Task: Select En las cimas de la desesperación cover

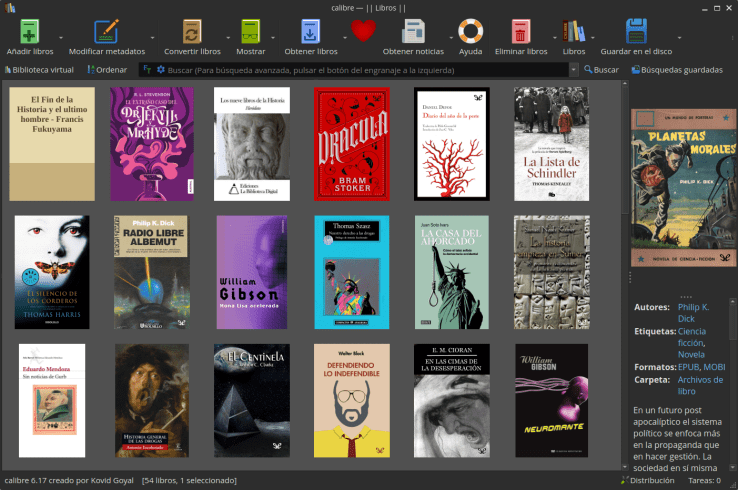Action: pyautogui.click(x=451, y=400)
